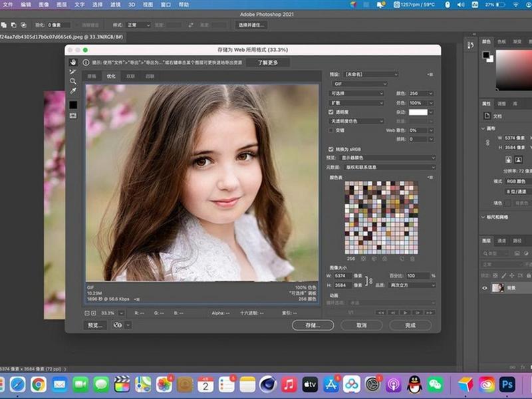Image resolution: width=532 pixels, height=399 pixels.
Task: Open Final Cut Pro from the Dock
Action: coord(122,385)
